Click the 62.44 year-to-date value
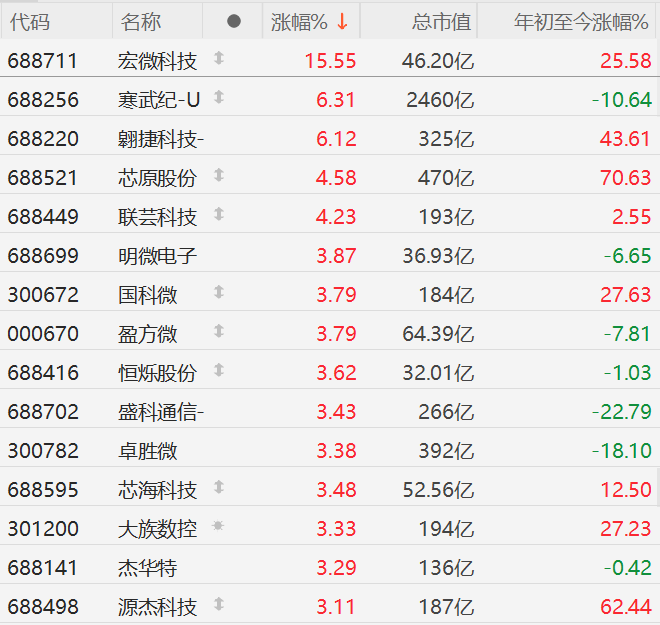660x625 pixels. click(x=625, y=607)
